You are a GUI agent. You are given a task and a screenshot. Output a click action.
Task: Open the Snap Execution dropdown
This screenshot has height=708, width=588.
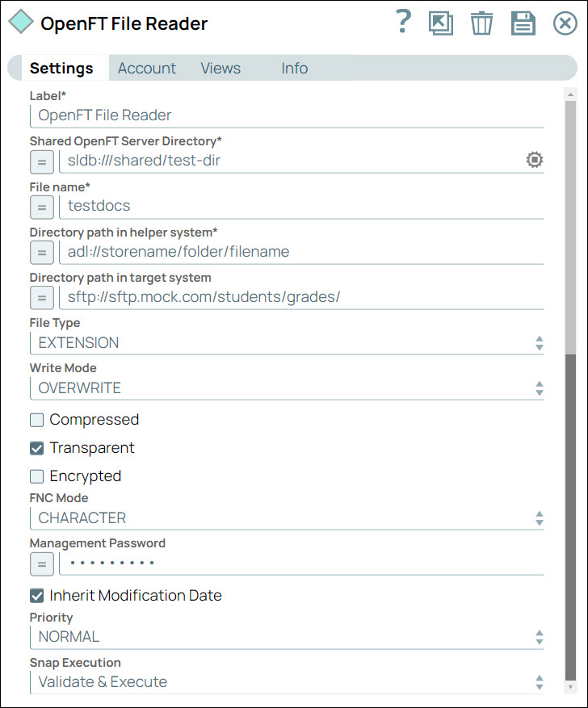pyautogui.click(x=539, y=682)
